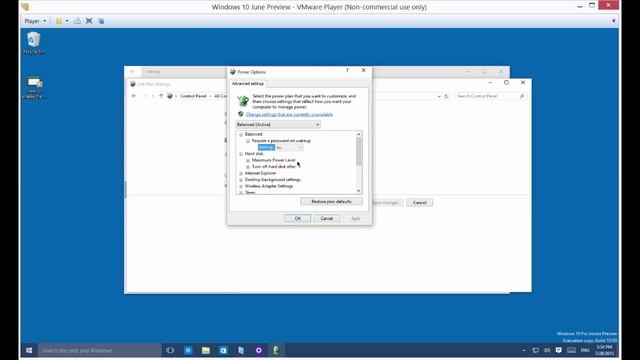
Task: Open the Windows Start button
Action: (x=29, y=350)
